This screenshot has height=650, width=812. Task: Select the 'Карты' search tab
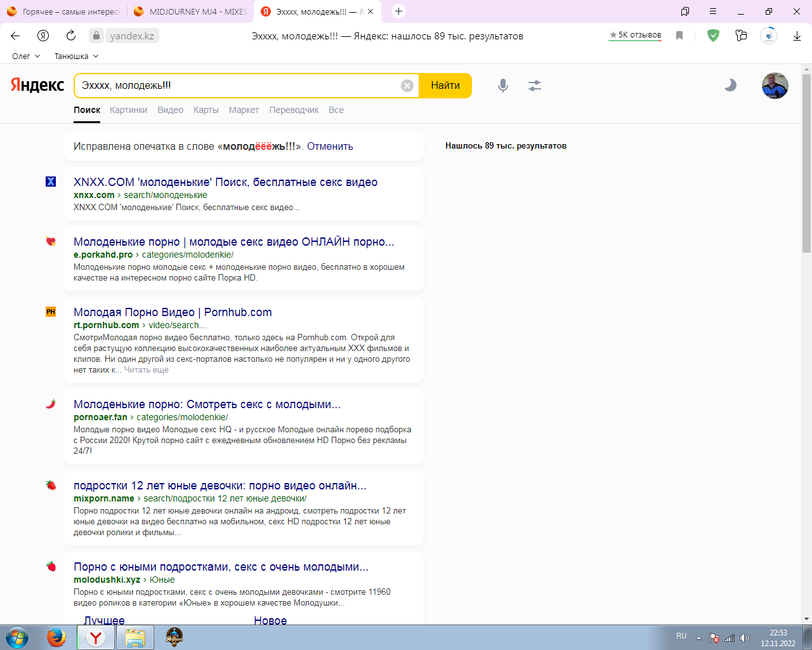[x=206, y=110]
